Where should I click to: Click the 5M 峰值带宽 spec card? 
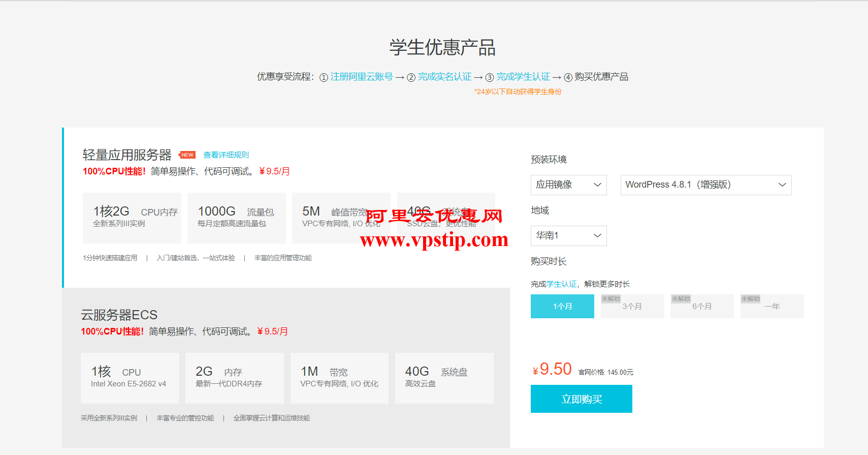pos(341,218)
